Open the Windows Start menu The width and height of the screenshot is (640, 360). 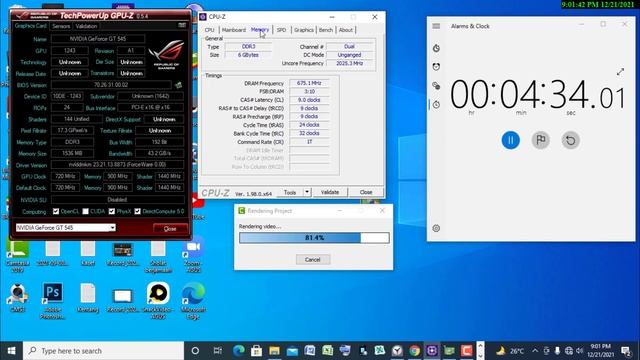(x=11, y=351)
